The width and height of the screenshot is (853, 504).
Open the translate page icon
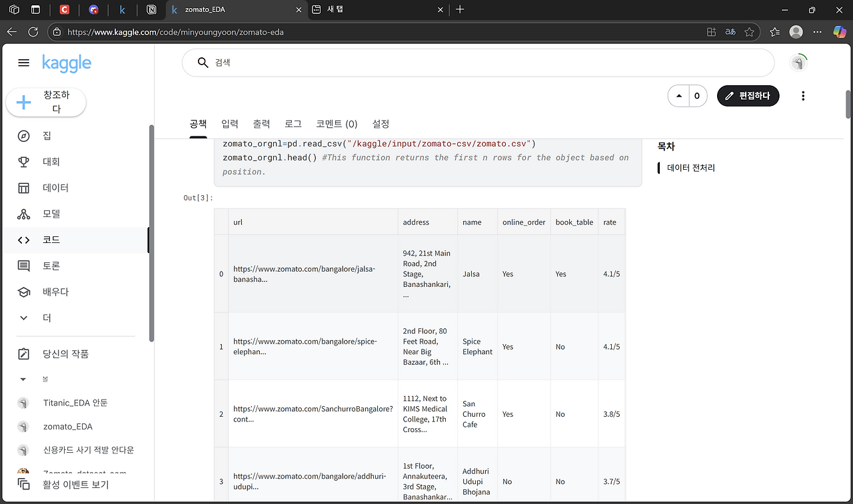coord(730,31)
